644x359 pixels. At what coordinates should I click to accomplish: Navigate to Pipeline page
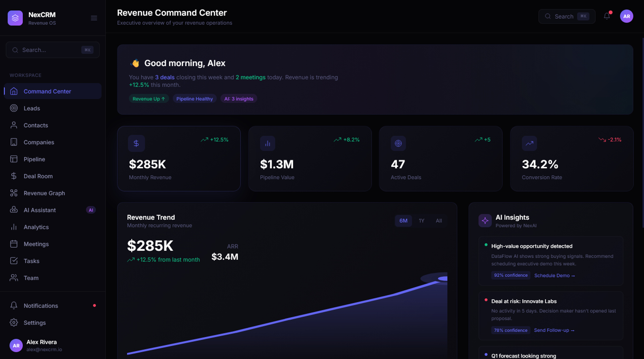click(53, 159)
